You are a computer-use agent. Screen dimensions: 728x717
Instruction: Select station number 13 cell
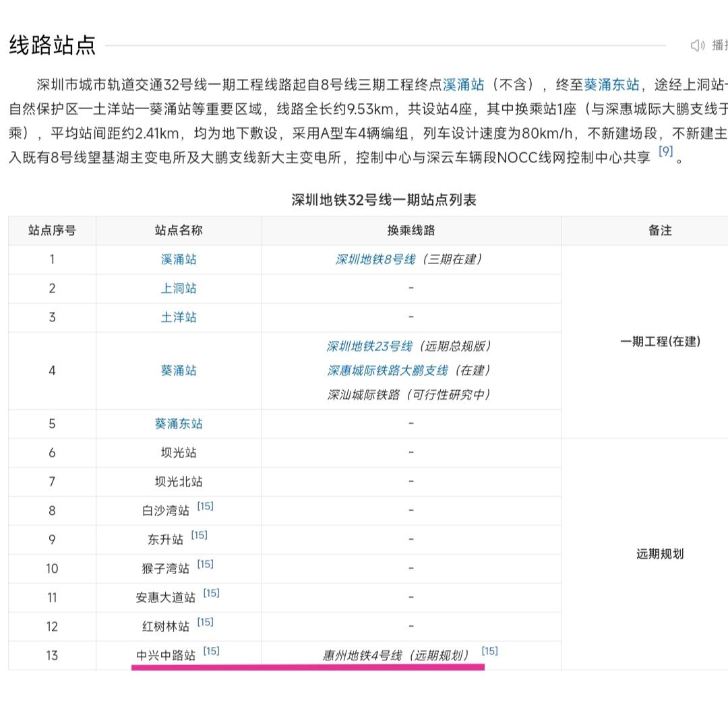[x=52, y=655]
